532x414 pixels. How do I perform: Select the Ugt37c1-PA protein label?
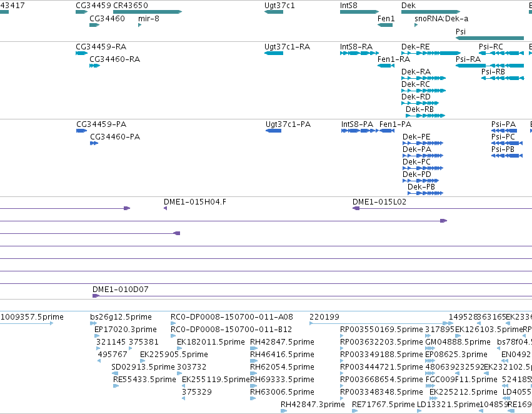[x=288, y=124]
